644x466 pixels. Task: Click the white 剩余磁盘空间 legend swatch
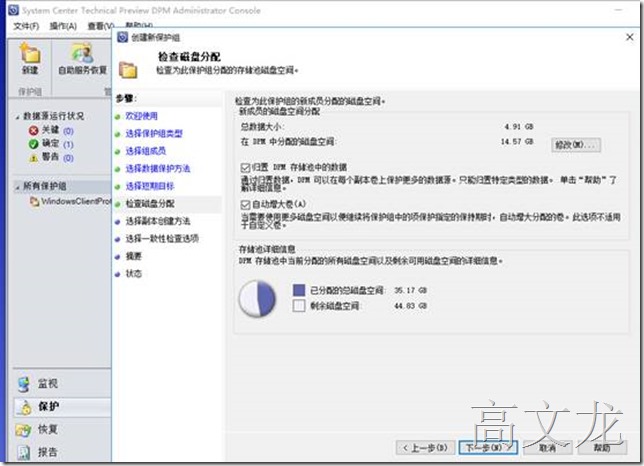coord(299,305)
